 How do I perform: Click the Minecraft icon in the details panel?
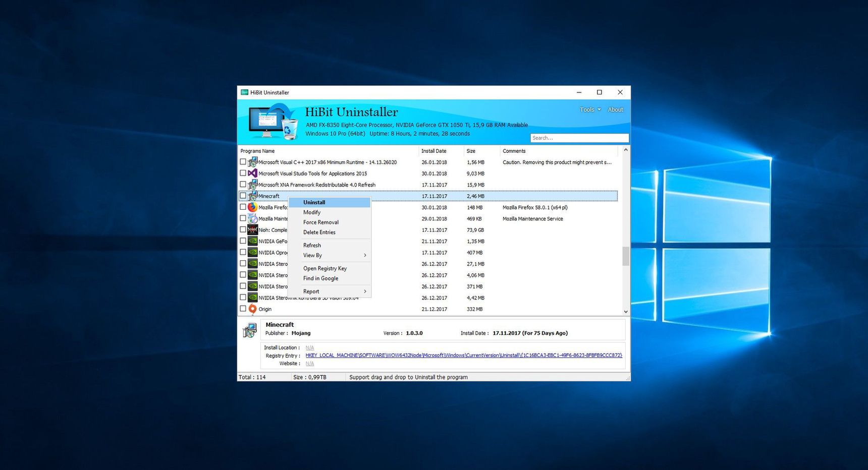250,330
